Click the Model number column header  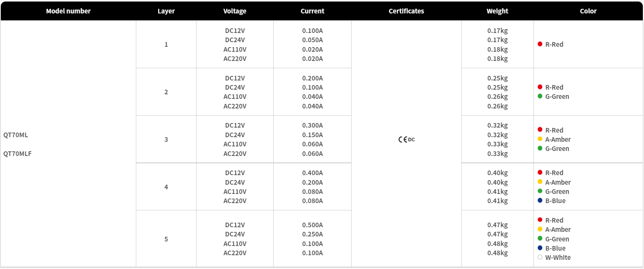(x=68, y=11)
